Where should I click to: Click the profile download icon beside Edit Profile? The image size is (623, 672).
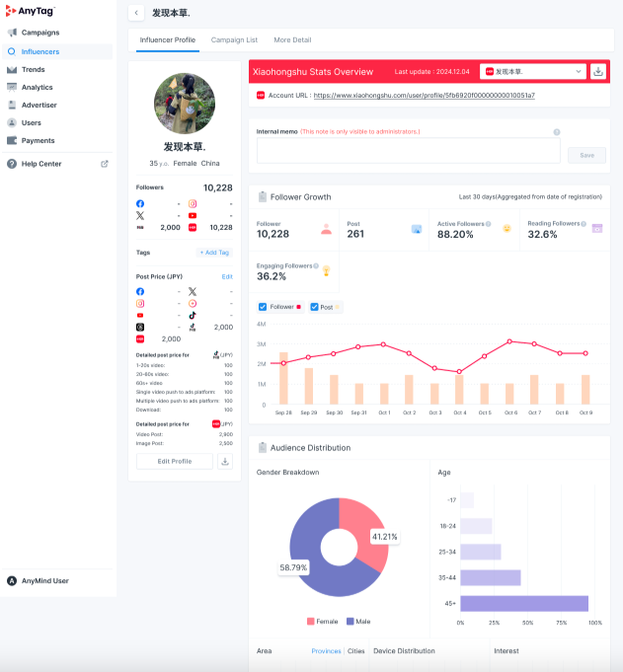[225, 461]
